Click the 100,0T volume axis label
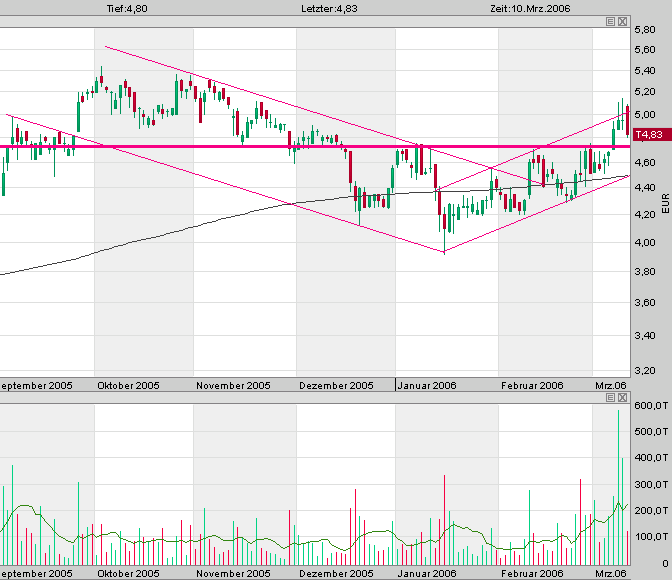The height and width of the screenshot is (580, 672). [651, 537]
